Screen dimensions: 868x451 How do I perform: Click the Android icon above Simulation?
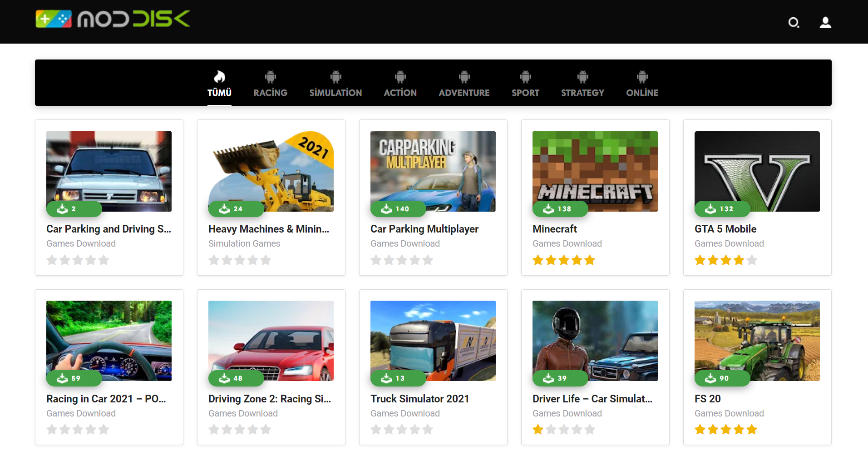click(335, 77)
